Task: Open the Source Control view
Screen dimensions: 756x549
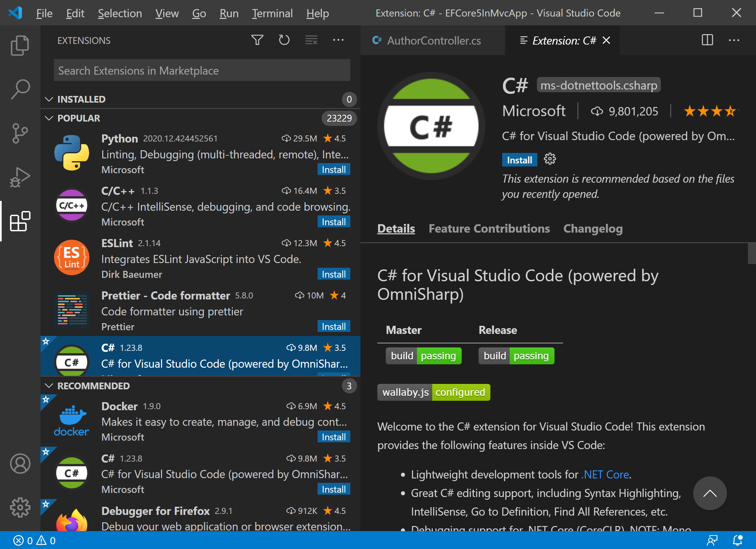Action: click(x=20, y=133)
